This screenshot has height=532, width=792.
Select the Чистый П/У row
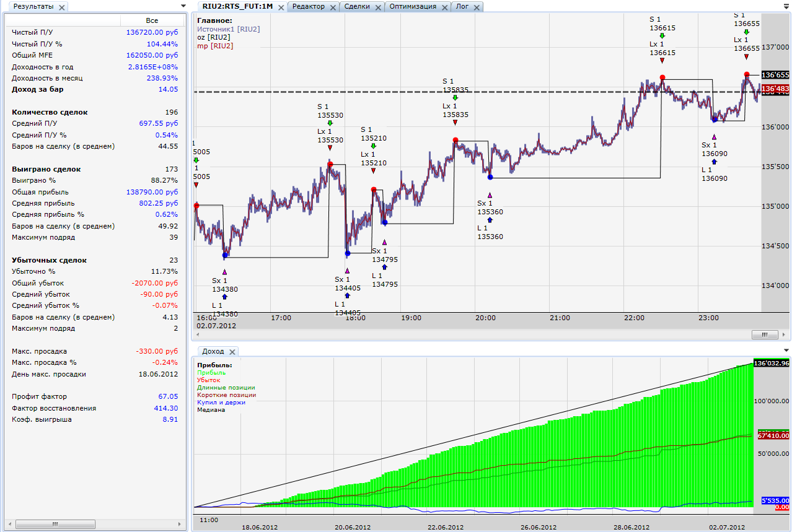(x=95, y=32)
